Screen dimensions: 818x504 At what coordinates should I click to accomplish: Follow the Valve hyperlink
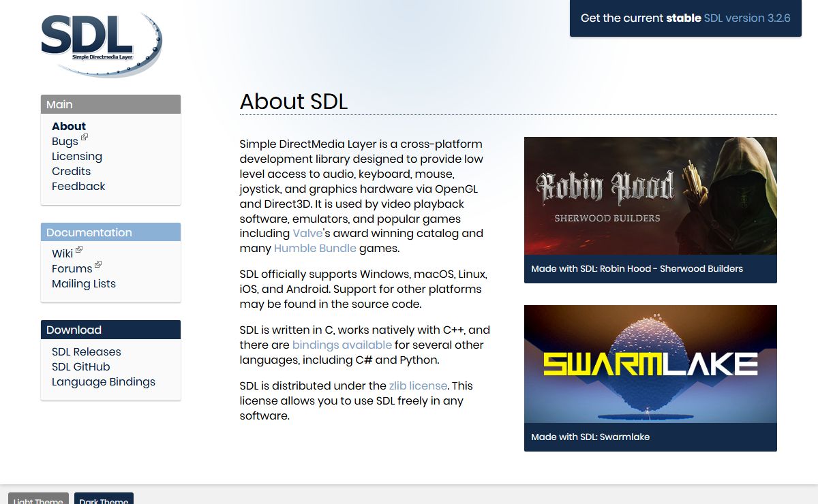click(x=307, y=233)
